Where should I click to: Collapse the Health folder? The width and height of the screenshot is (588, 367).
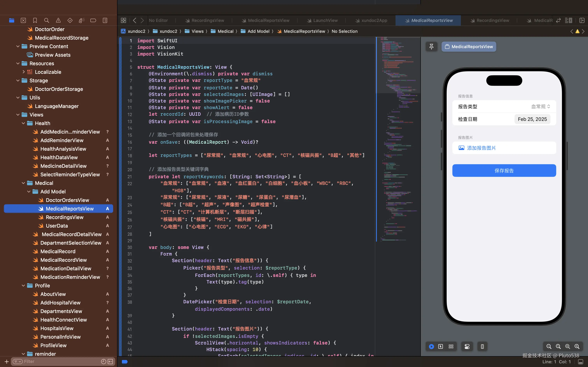tap(23, 123)
